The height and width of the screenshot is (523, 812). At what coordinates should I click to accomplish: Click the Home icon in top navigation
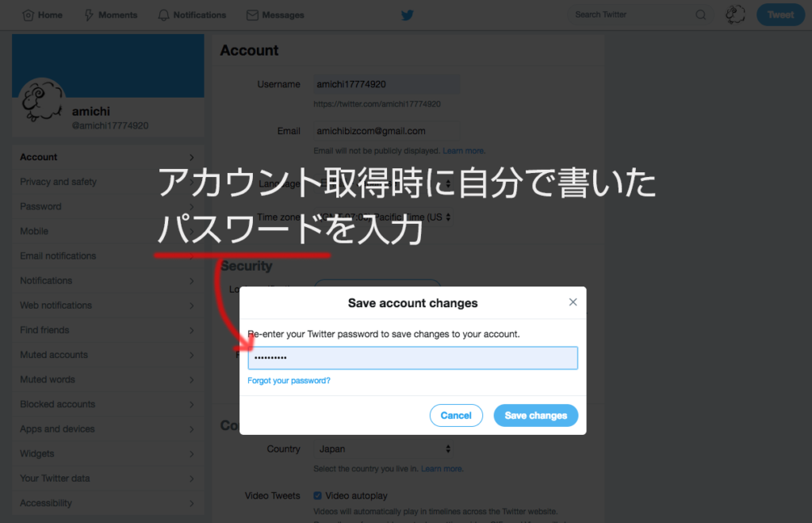tap(28, 15)
